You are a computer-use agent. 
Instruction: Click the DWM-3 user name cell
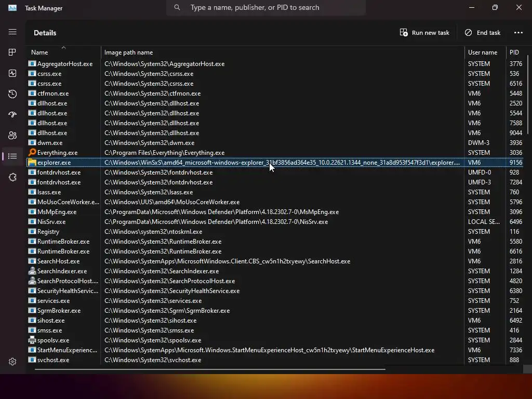[x=478, y=143]
